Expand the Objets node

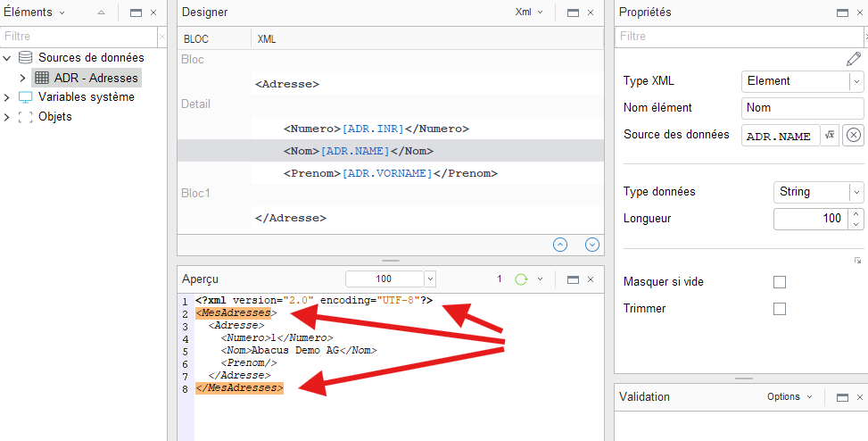pos(7,117)
